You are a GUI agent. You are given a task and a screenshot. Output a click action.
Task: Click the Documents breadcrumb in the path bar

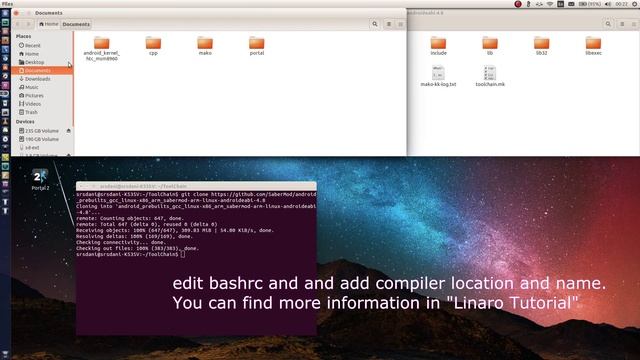[76, 24]
